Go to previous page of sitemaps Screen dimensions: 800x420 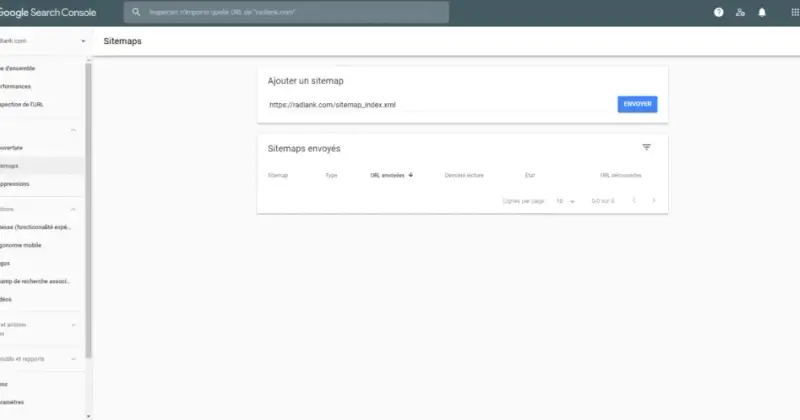pos(634,201)
